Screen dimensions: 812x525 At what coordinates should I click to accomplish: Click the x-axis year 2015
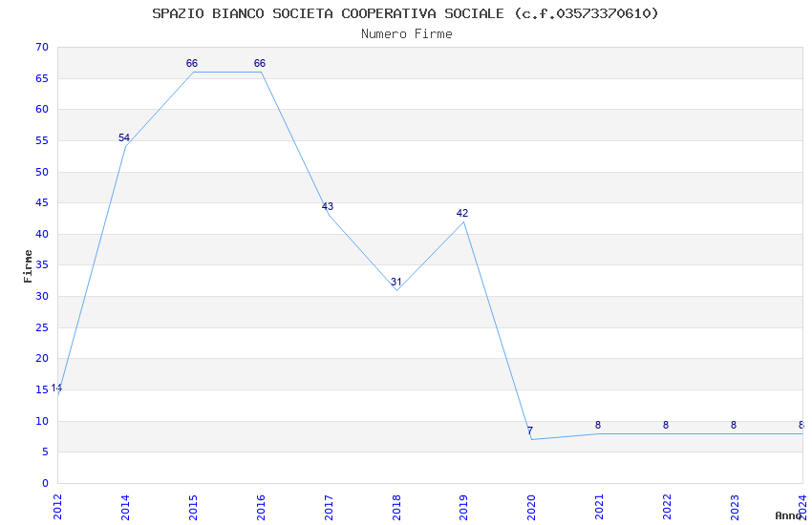[193, 507]
